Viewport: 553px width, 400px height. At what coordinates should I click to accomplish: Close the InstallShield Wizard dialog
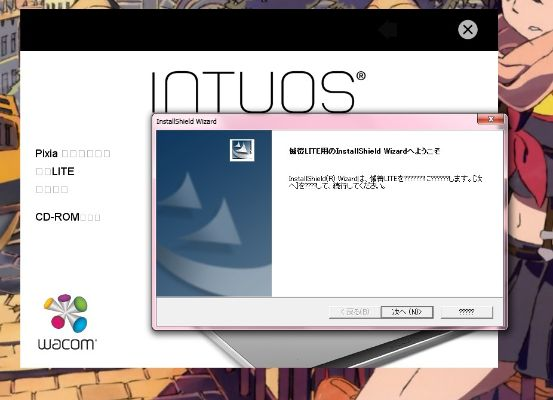[x=490, y=119]
